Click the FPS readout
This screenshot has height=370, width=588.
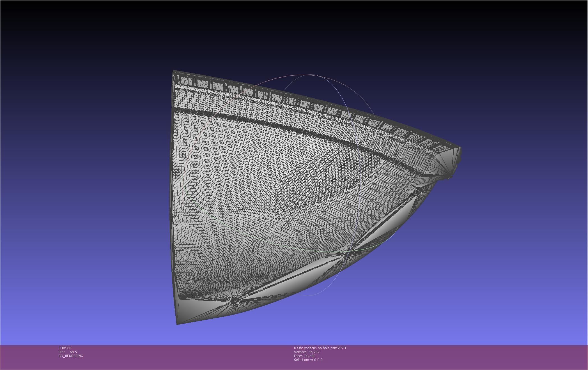click(x=68, y=352)
